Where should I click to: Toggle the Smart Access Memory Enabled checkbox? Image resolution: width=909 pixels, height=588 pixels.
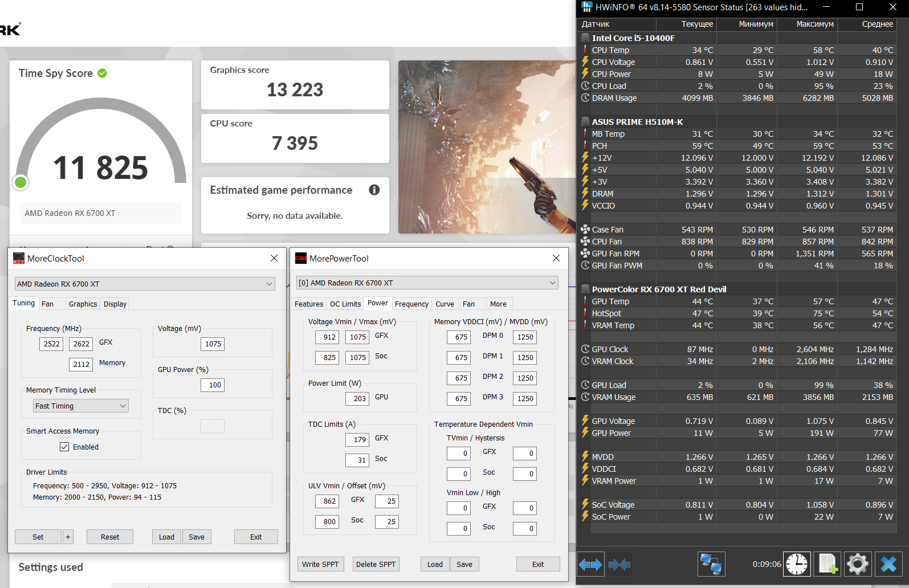pyautogui.click(x=64, y=447)
